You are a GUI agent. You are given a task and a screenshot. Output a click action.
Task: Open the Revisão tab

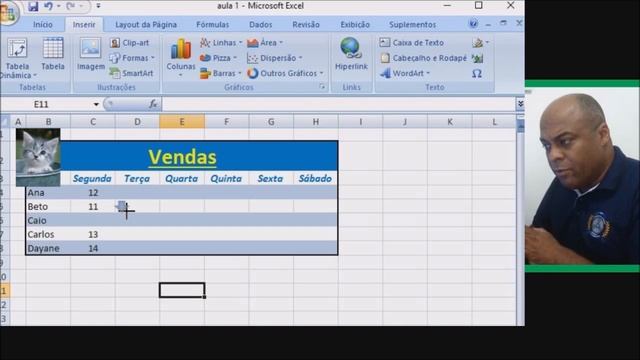pyautogui.click(x=306, y=25)
